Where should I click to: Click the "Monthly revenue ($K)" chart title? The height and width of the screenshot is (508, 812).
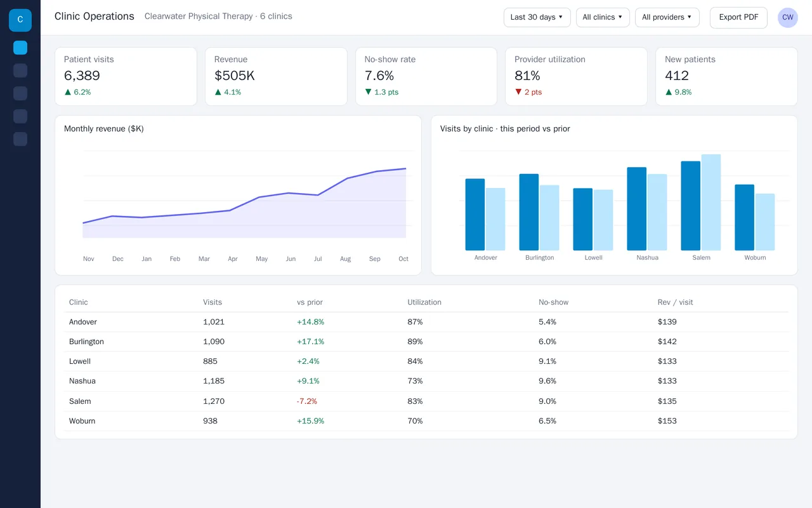coord(104,129)
